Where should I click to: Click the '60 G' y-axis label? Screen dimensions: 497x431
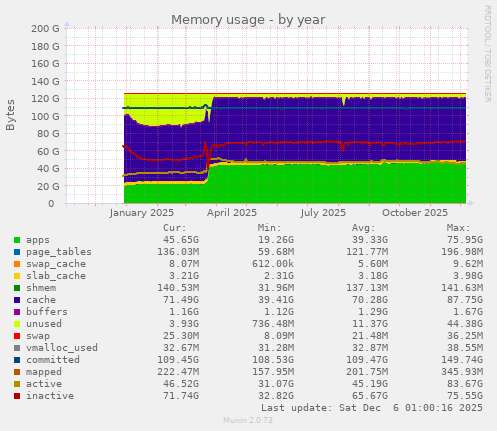point(48,151)
